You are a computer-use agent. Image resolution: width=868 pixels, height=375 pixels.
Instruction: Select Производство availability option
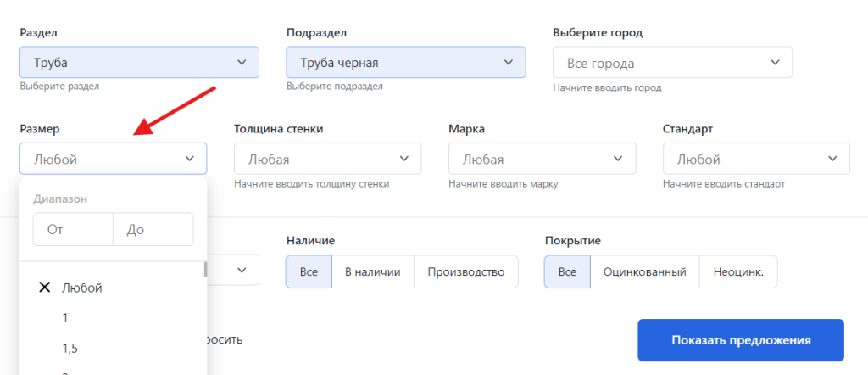466,272
